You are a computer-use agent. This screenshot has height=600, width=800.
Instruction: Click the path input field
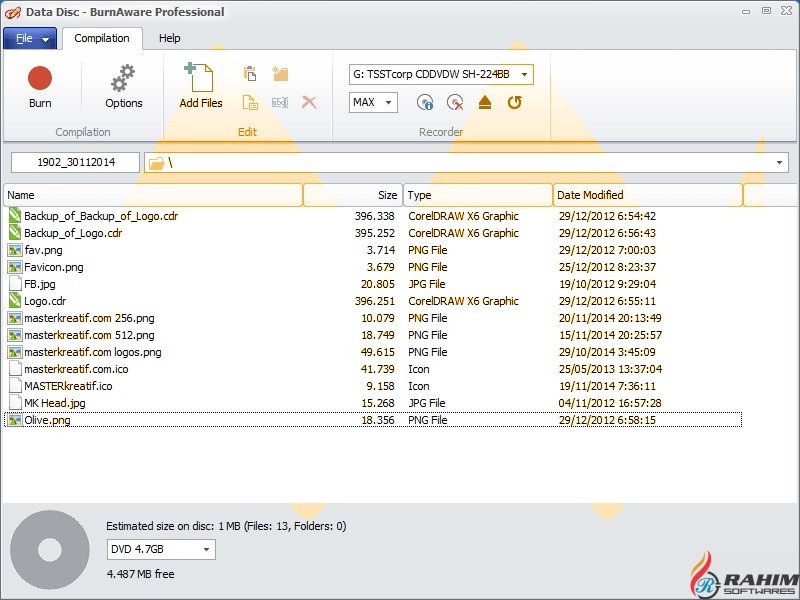click(x=466, y=163)
